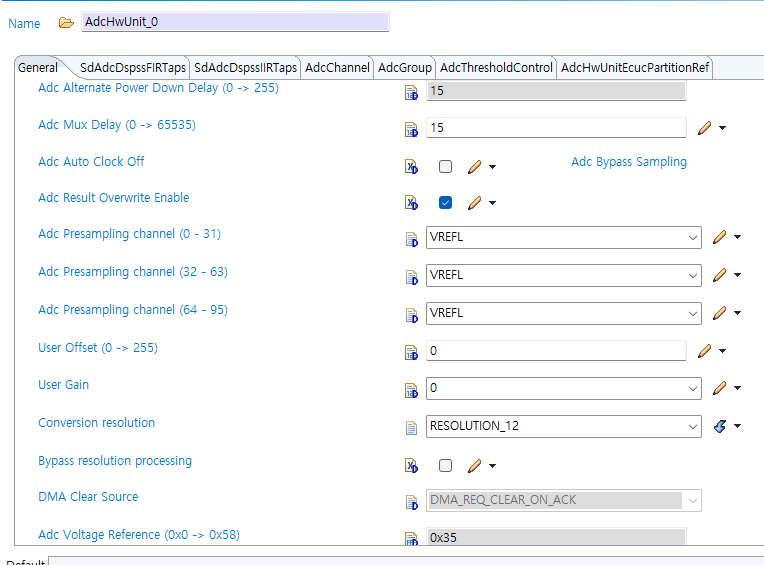Click the type icon for User Gain
This screenshot has height=565, width=764.
411,390
